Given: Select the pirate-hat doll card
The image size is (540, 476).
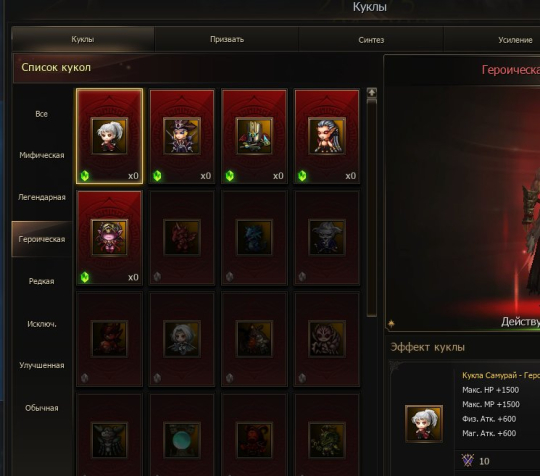Looking at the screenshot, I should (182, 136).
